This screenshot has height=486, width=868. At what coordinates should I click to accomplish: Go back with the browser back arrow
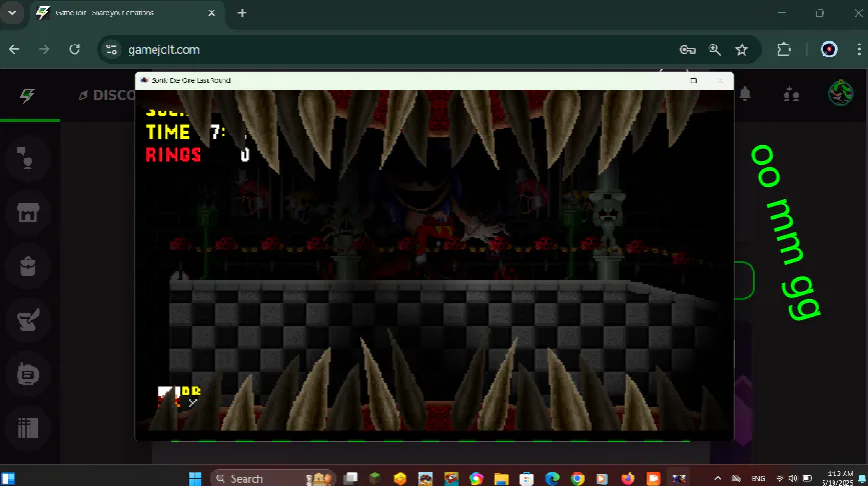[x=14, y=50]
